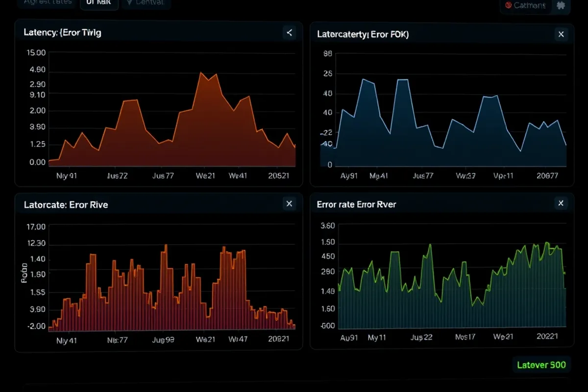Select the 'Ur Kalk' tab
Screen dimensions: 588x392
(x=98, y=3)
